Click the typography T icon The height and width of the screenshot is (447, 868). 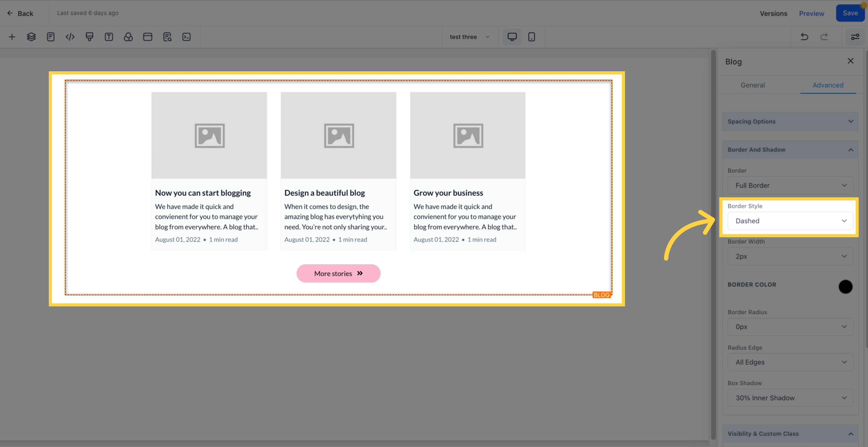pyautogui.click(x=109, y=37)
